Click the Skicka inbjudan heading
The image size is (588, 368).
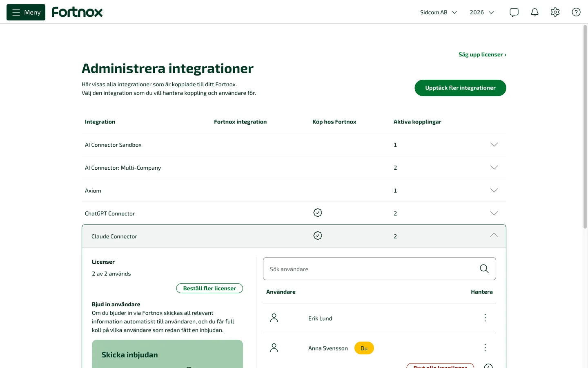(x=129, y=355)
